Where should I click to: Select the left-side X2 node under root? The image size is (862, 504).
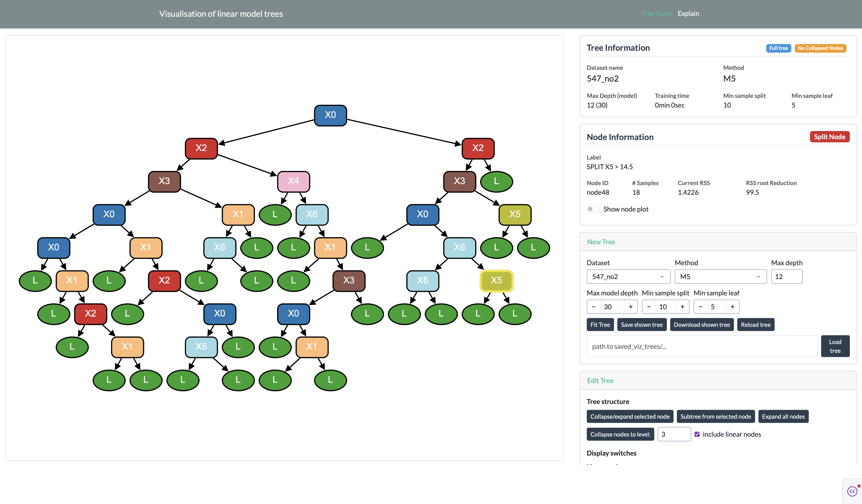click(x=201, y=148)
